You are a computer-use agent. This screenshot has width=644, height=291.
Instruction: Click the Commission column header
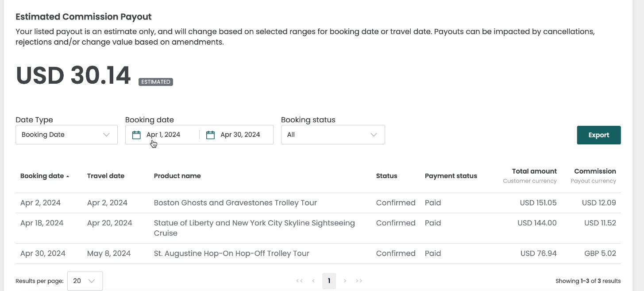[595, 171]
